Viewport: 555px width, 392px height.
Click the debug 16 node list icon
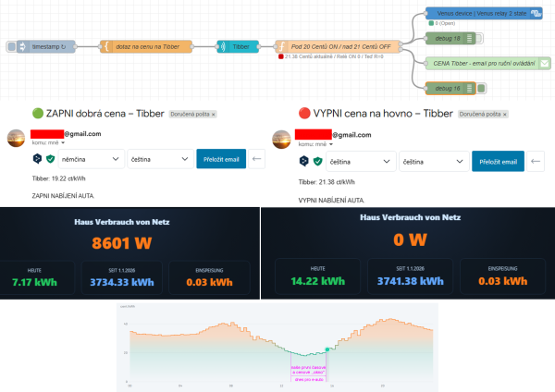[469, 88]
